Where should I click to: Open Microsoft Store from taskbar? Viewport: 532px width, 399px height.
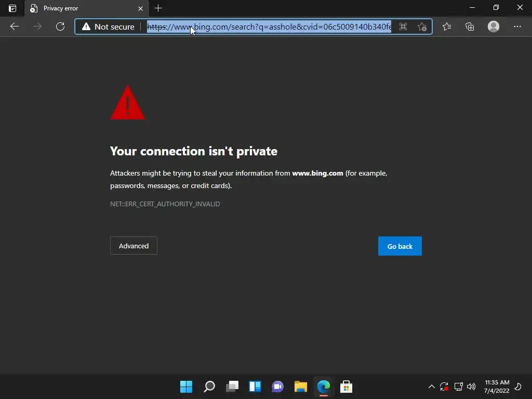click(346, 387)
